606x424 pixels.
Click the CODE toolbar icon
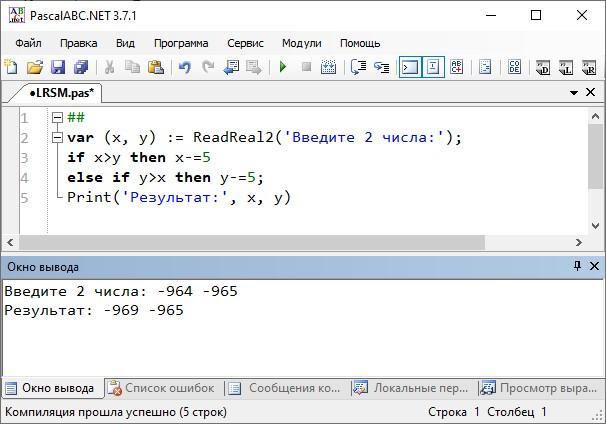click(x=514, y=67)
